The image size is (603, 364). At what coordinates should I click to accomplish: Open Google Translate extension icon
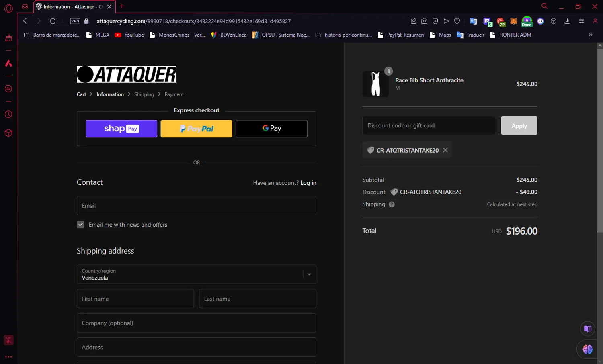coord(473,21)
